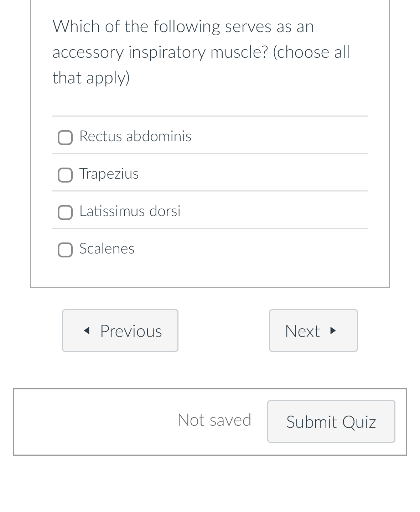The width and height of the screenshot is (420, 512).
Task: Click the 'Scalenes' answer label text
Action: [107, 249]
